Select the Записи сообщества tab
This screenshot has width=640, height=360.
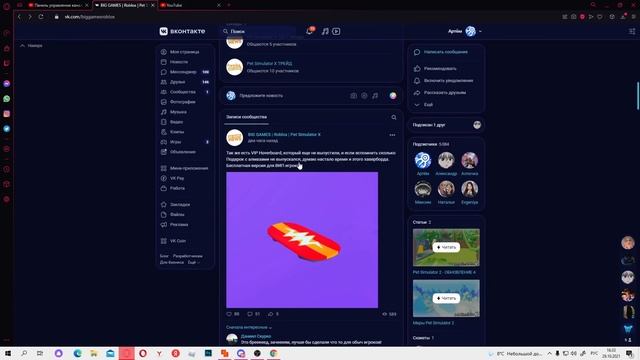(246, 117)
